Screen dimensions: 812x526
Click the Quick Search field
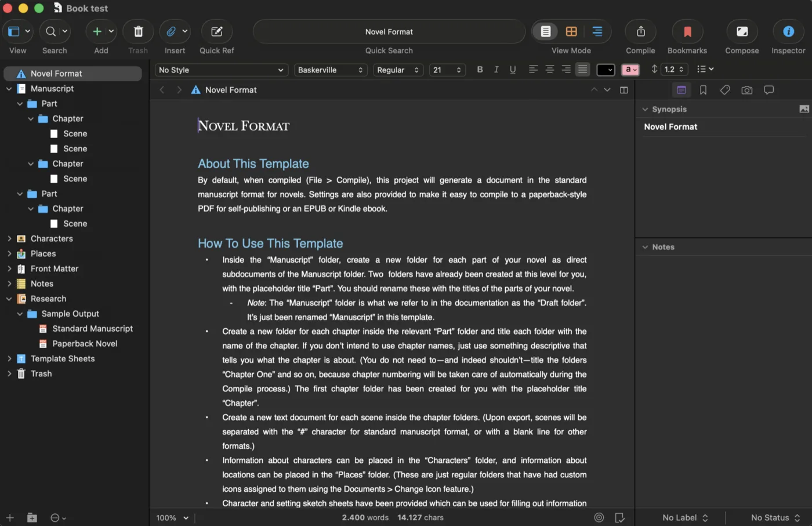pyautogui.click(x=389, y=31)
